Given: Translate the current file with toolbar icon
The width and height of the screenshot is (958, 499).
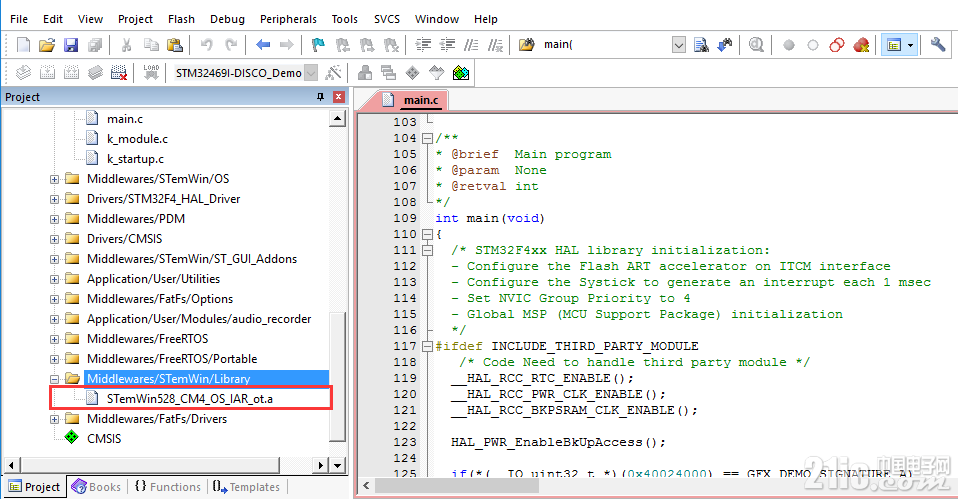Looking at the screenshot, I should tap(23, 73).
